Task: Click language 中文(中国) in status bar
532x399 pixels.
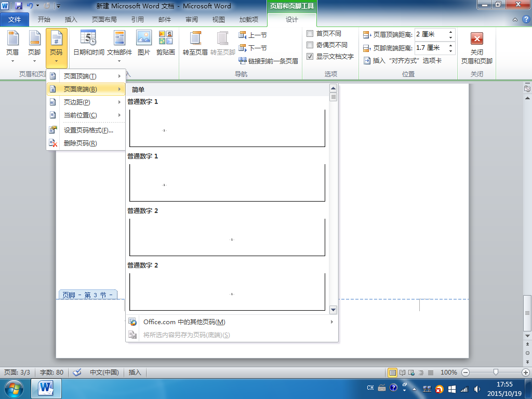Action: click(x=104, y=372)
